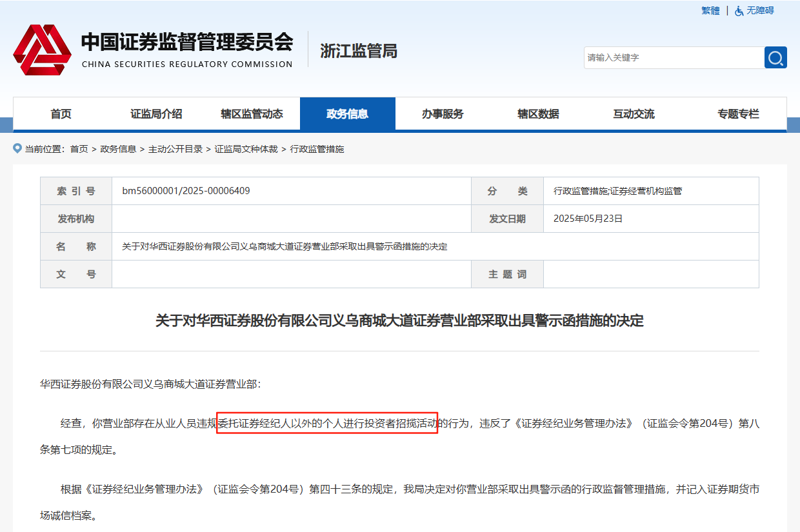Open the 互动交流 navigation tab
Image resolution: width=800 pixels, height=532 pixels.
point(634,114)
